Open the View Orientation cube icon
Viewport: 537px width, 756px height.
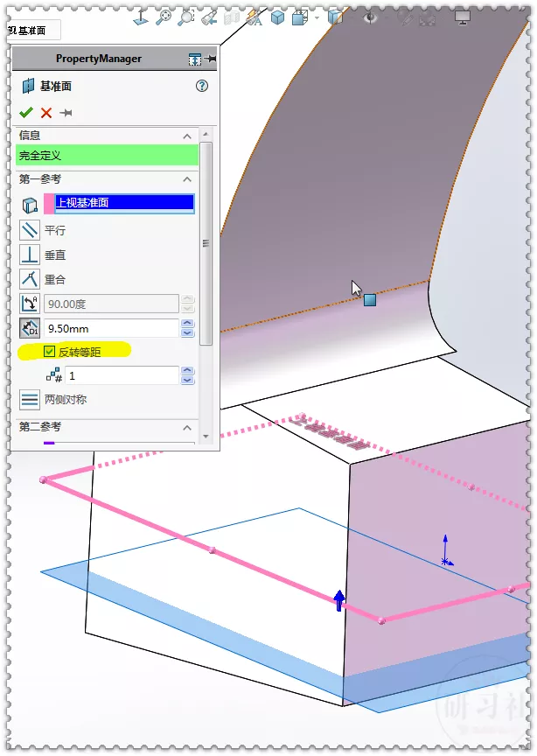277,17
